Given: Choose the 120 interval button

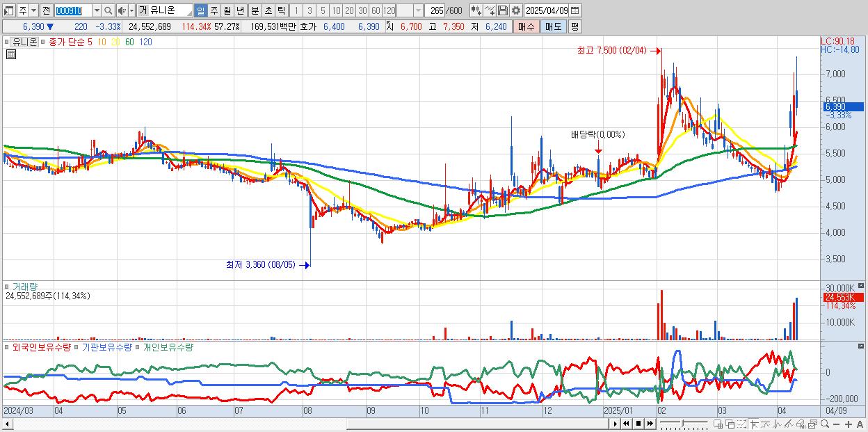Looking at the screenshot, I should [389, 10].
